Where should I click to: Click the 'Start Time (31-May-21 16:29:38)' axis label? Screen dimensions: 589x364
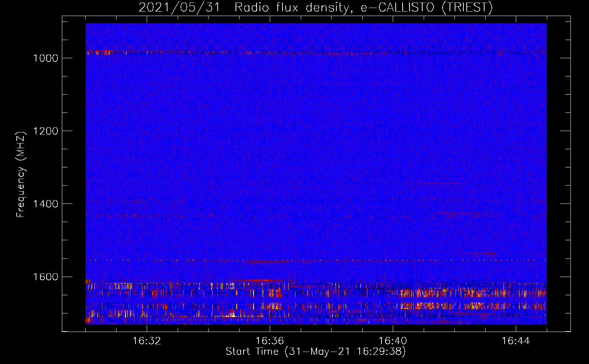click(x=316, y=352)
